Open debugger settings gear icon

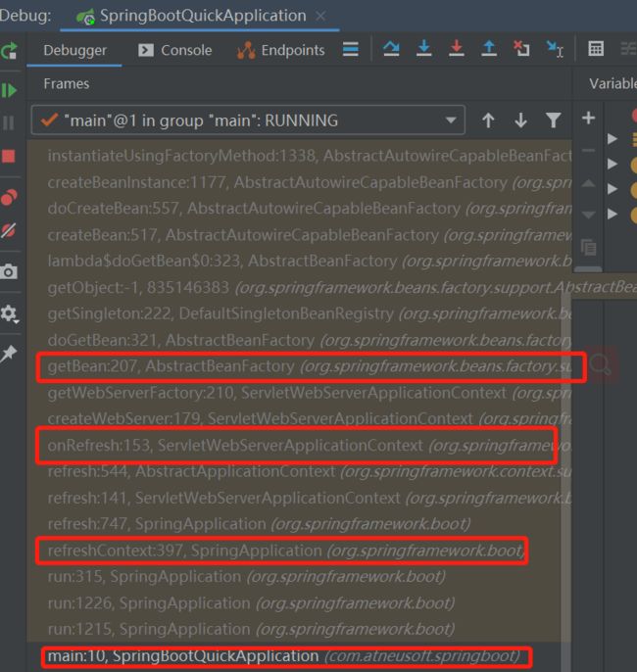[x=9, y=313]
